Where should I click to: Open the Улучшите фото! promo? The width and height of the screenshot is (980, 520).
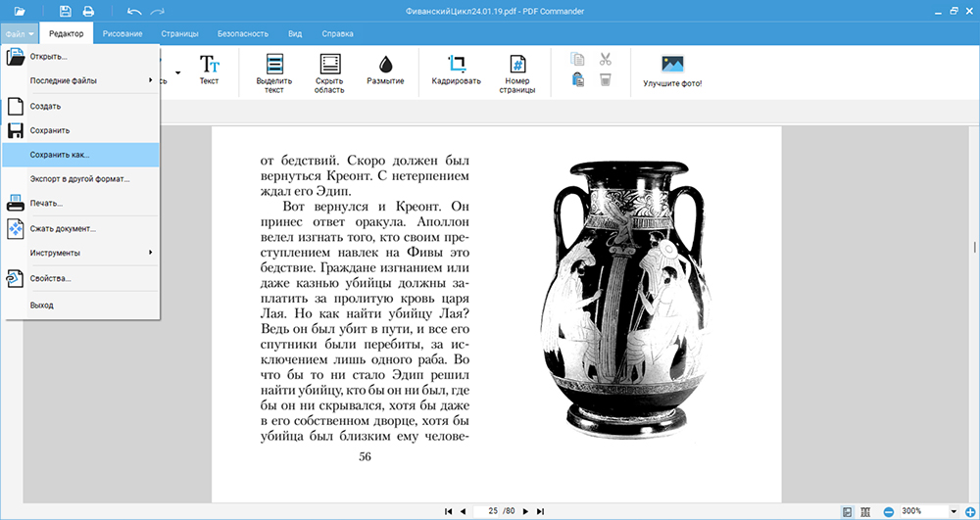(672, 71)
